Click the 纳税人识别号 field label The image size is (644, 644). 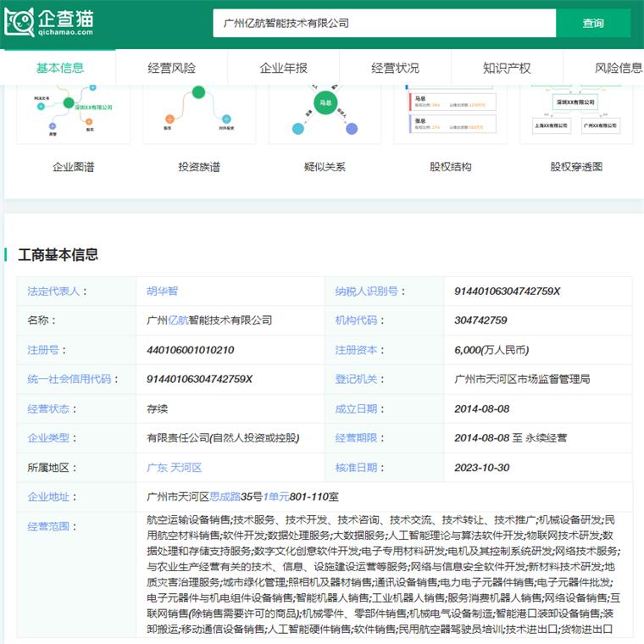[x=366, y=291]
